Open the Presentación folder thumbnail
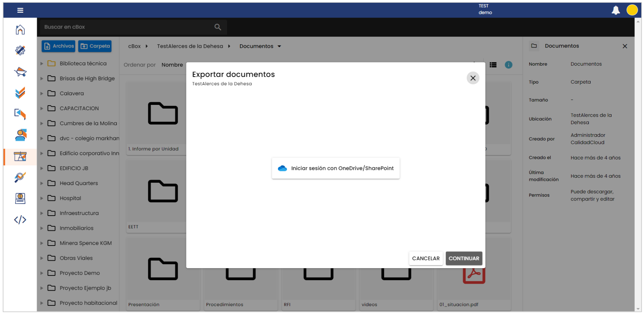Image resolution: width=644 pixels, height=314 pixels. (163, 274)
